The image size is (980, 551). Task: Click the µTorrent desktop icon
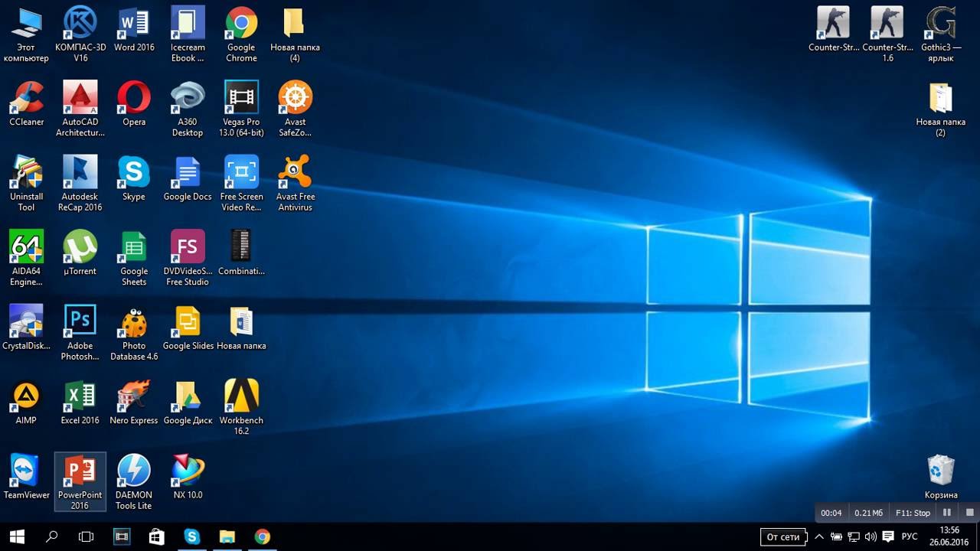80,253
